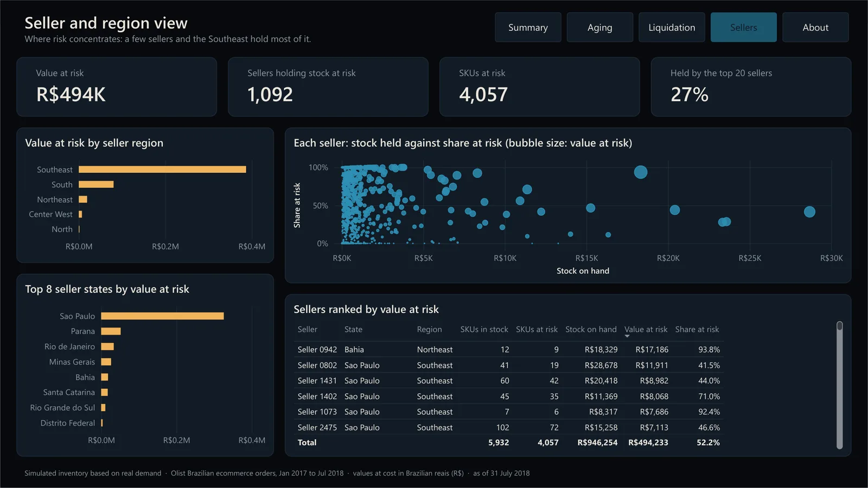Select the Minas Gerais state bar
The image size is (868, 488).
coord(106,362)
